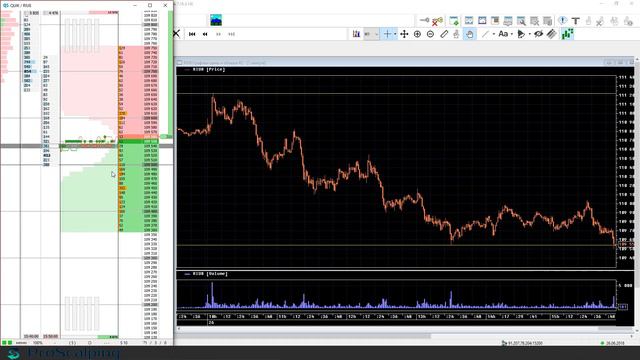The height and width of the screenshot is (360, 640).
Task: Click the key with red X icon
Action: [438, 21]
